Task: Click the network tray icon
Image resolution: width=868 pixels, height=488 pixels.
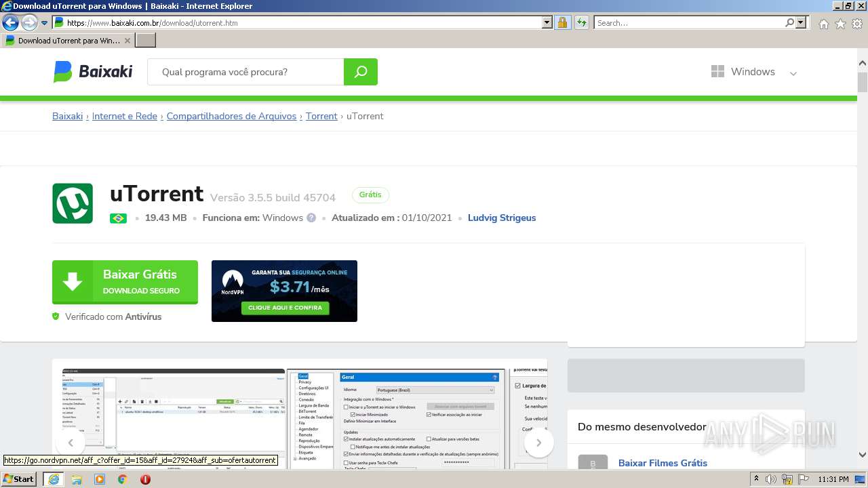Action: click(787, 479)
